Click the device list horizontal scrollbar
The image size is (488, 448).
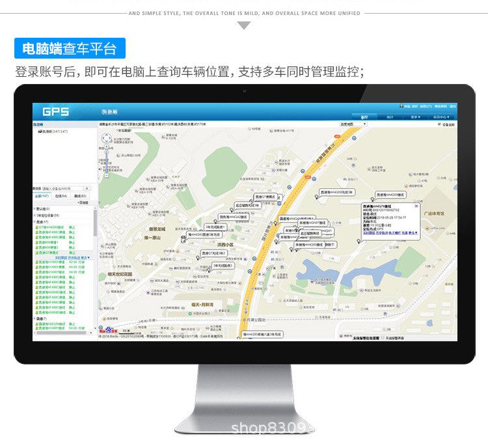tap(61, 332)
